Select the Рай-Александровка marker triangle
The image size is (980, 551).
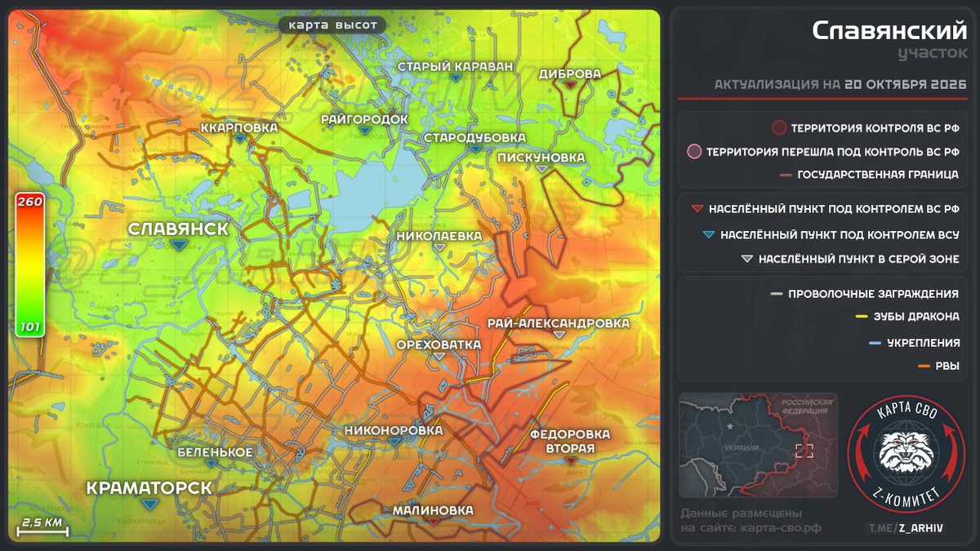coord(559,335)
